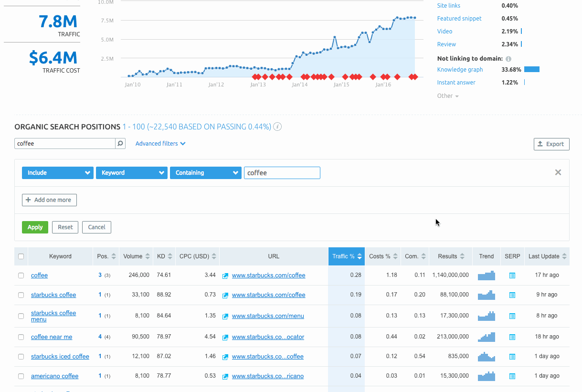Close the filter panel with the X icon
The width and height of the screenshot is (582, 392).
point(558,172)
